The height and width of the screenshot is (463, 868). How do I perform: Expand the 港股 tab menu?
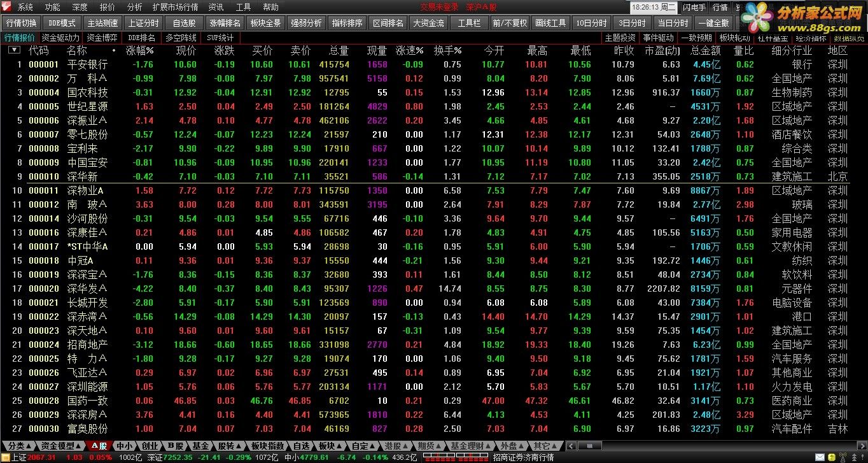pyautogui.click(x=405, y=447)
